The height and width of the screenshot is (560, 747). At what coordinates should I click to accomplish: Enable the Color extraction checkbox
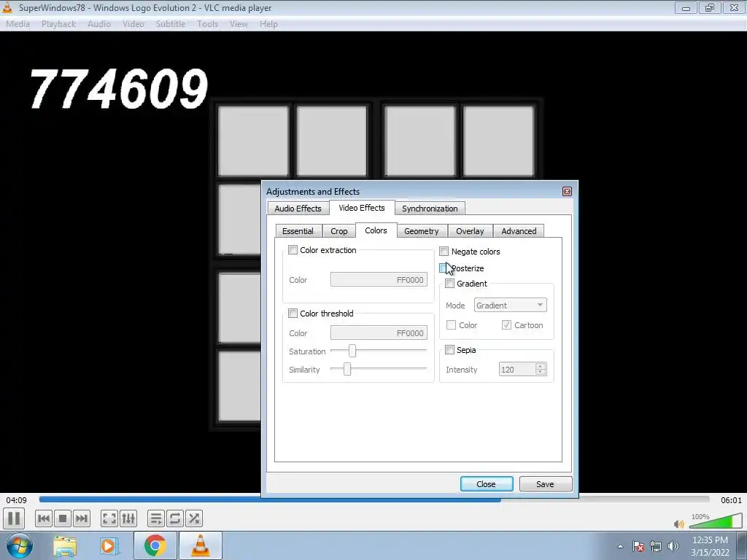pyautogui.click(x=293, y=250)
